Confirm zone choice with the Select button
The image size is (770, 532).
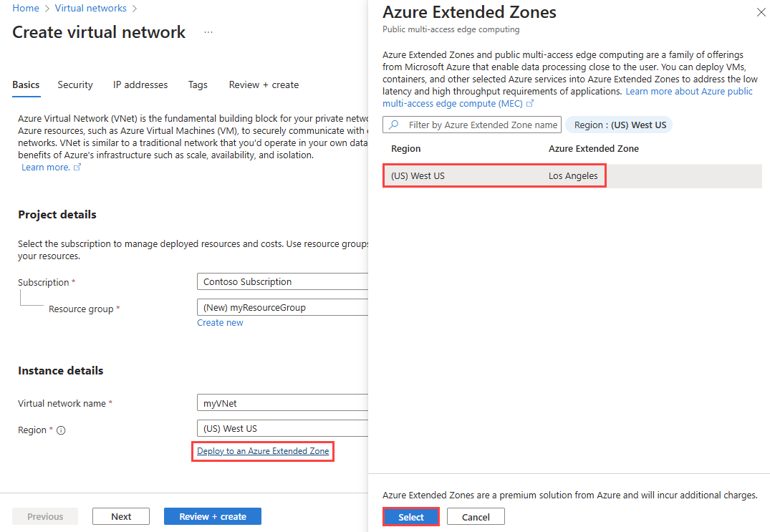point(410,516)
